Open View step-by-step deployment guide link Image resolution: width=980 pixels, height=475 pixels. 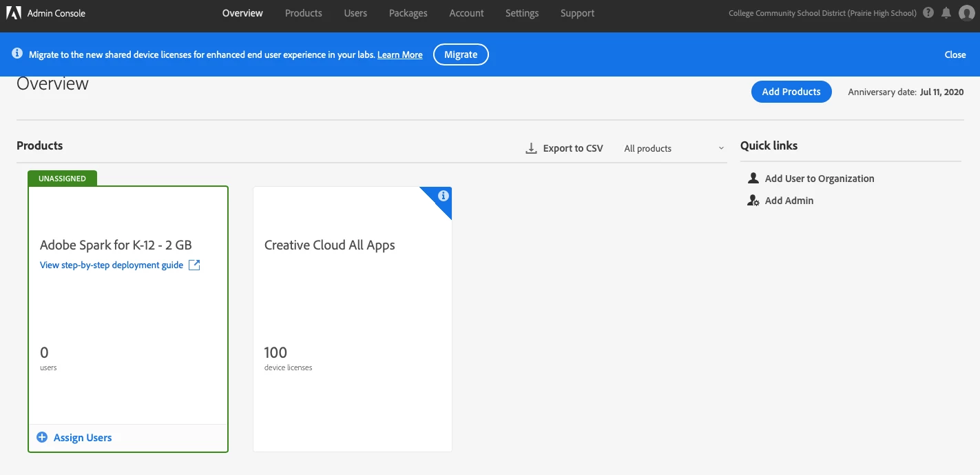click(x=112, y=265)
